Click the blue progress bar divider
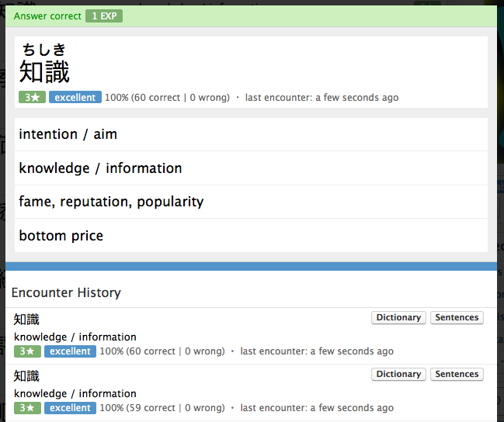504x422 pixels. point(252,266)
